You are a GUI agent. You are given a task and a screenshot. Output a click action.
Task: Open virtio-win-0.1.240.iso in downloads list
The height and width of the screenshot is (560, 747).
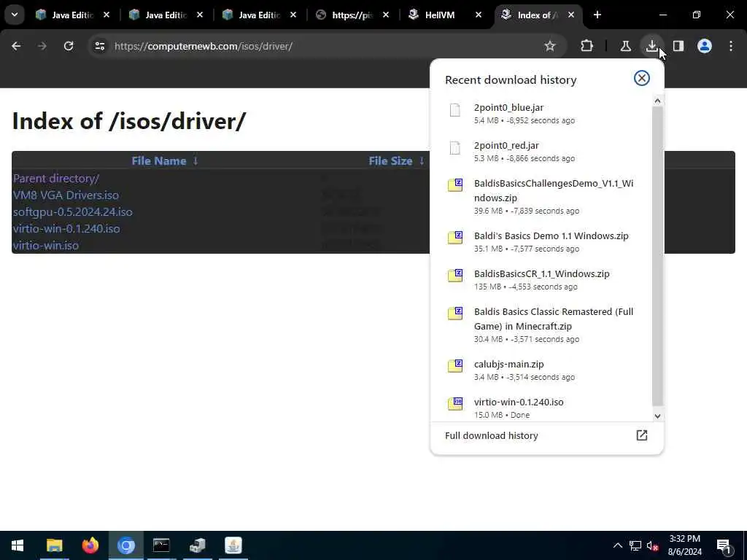point(541,408)
